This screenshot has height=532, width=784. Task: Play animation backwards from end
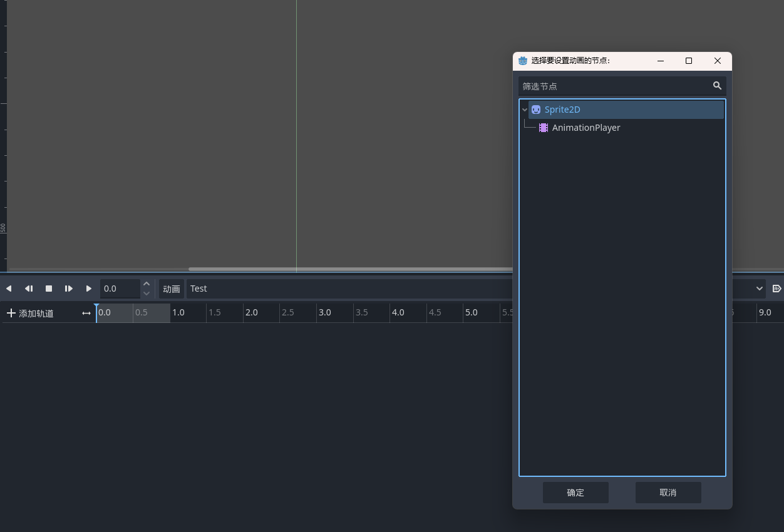(x=29, y=289)
